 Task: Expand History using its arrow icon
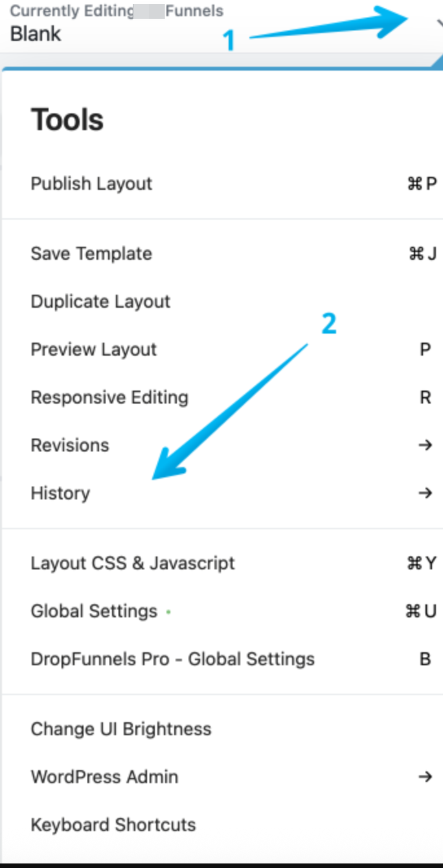(x=425, y=494)
